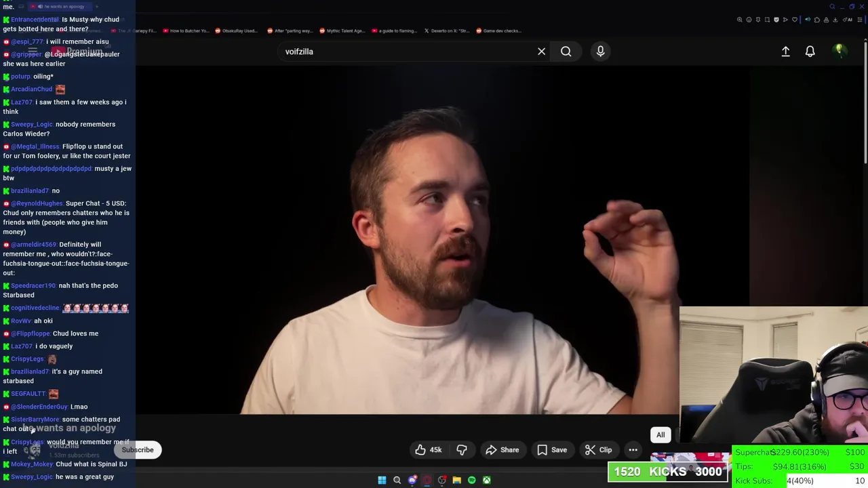This screenshot has width=868, height=488.
Task: Click chat username @Flippfloppe
Action: pos(31,333)
